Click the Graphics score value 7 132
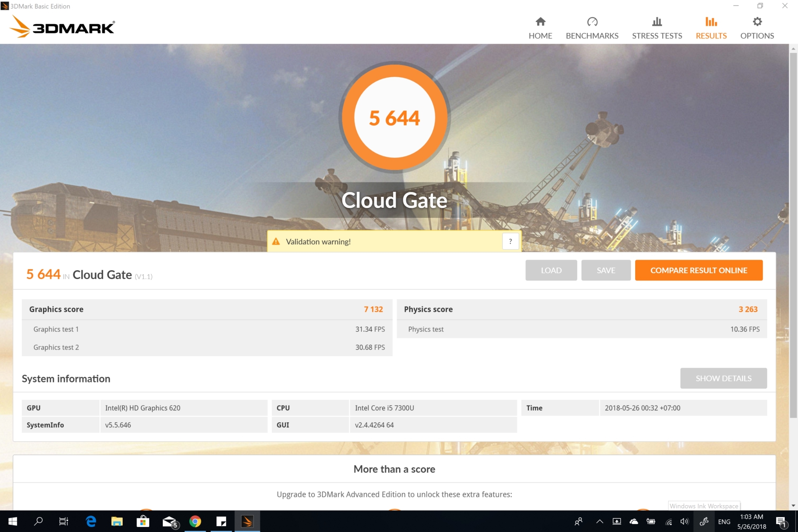Viewport: 798px width, 532px height. pos(373,309)
